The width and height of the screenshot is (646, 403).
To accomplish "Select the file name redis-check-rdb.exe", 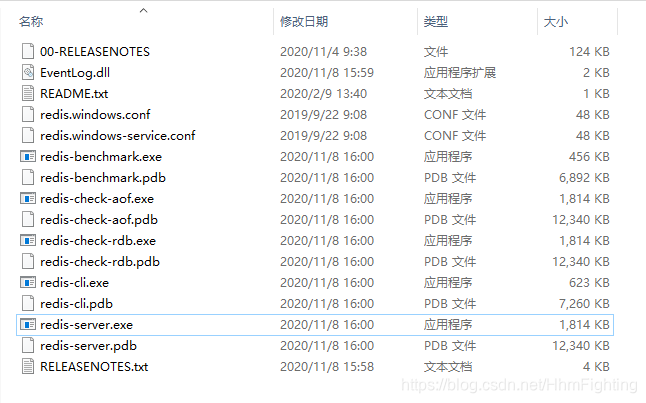I will (98, 241).
